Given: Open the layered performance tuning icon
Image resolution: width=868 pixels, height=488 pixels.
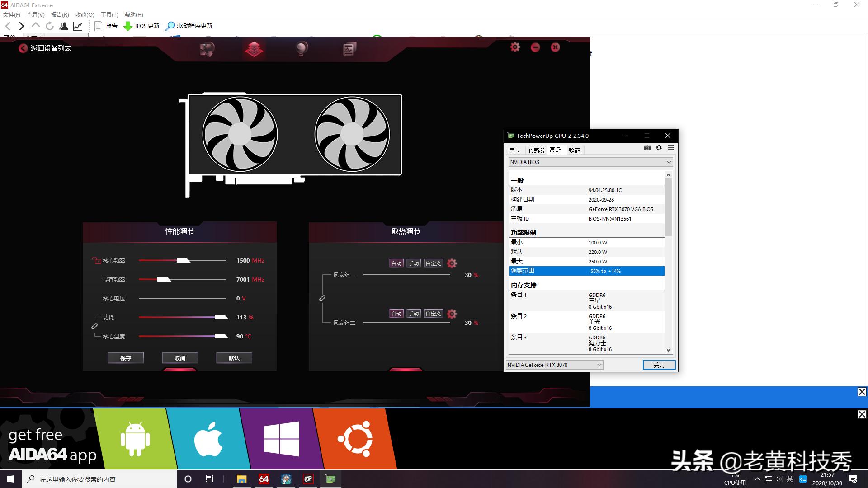Looking at the screenshot, I should (254, 48).
